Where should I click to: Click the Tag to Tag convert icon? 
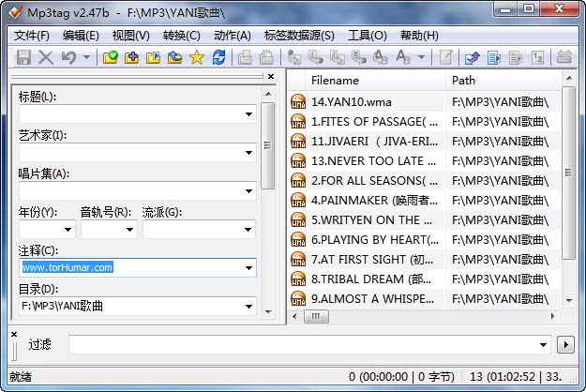[381, 57]
